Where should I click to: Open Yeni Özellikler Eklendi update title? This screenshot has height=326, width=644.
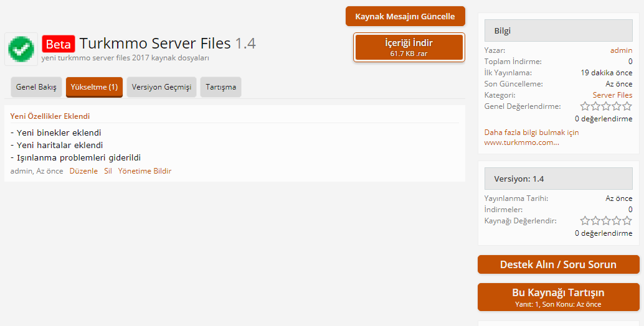50,116
